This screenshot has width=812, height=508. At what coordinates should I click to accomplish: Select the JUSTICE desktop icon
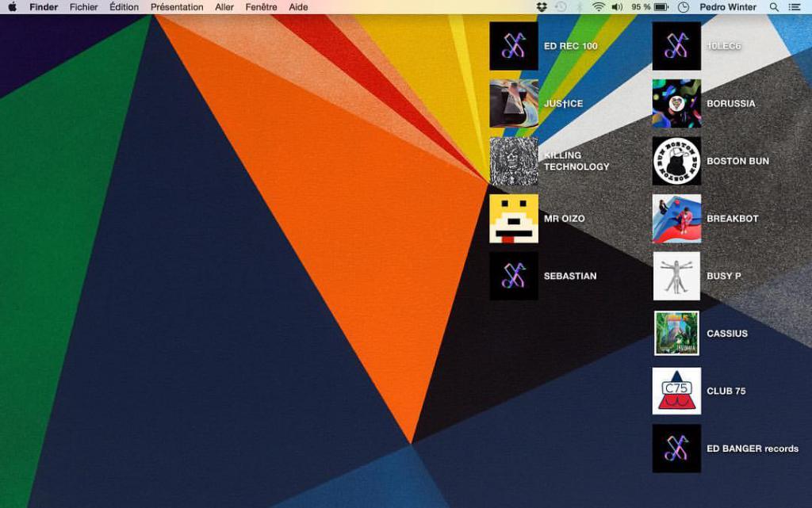click(x=514, y=104)
